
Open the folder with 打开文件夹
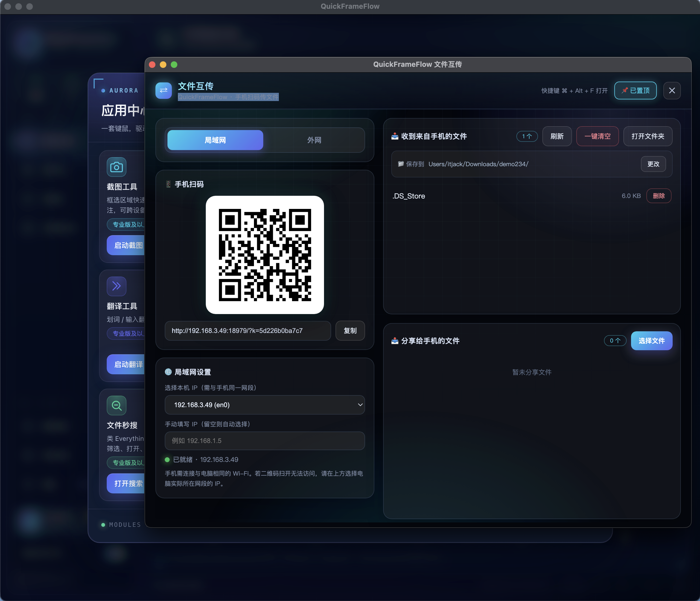pos(648,136)
